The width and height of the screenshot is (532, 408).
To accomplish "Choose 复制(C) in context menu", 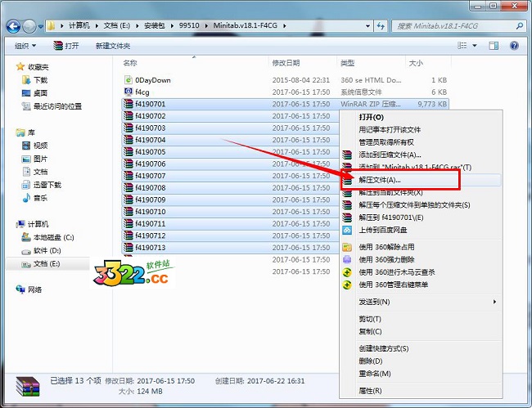I will 421,331.
